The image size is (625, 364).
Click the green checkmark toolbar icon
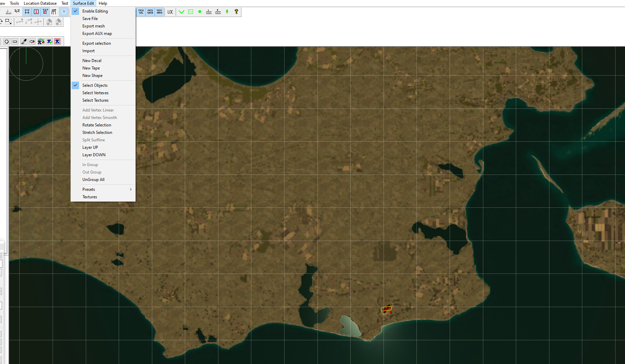point(181,12)
